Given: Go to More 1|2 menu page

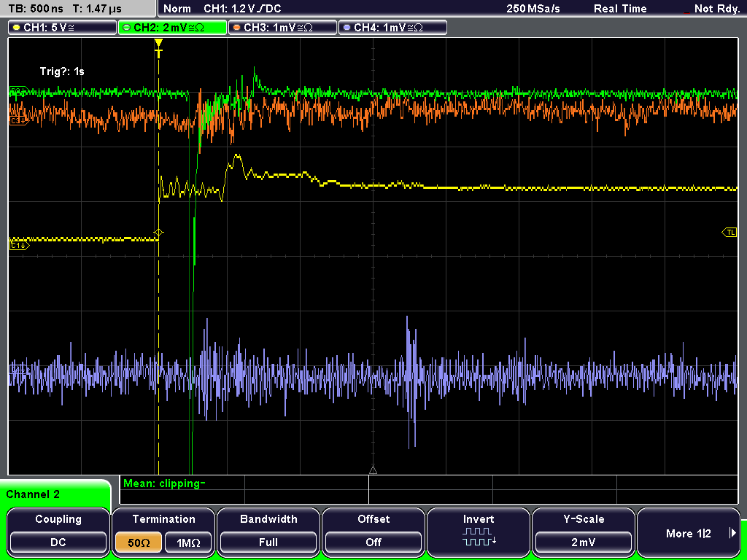Looking at the screenshot, I should 689,532.
